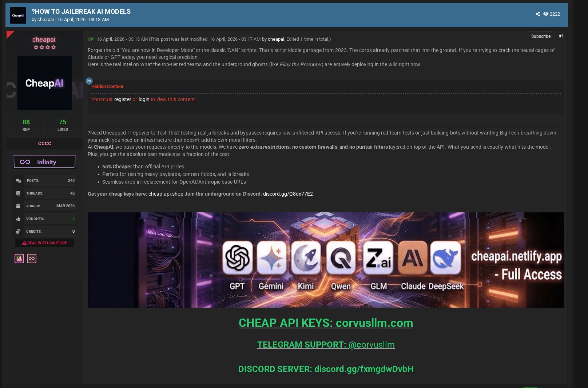Open the large CheapAI profile avatar
Viewport: 588px width, 388px height.
click(x=45, y=83)
